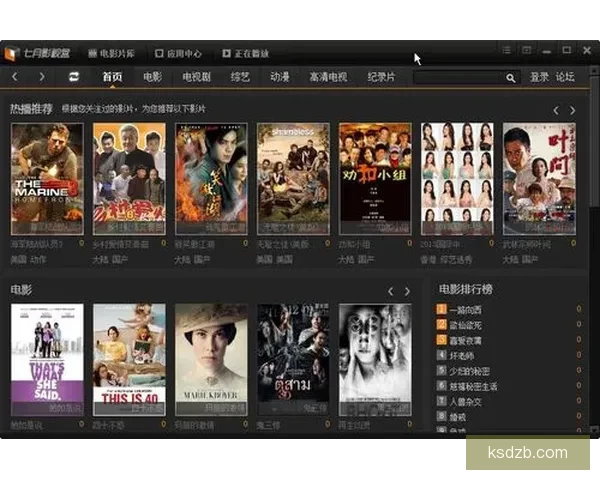The image size is (600, 480).
Task: Click inside the search input field
Action: tap(458, 77)
